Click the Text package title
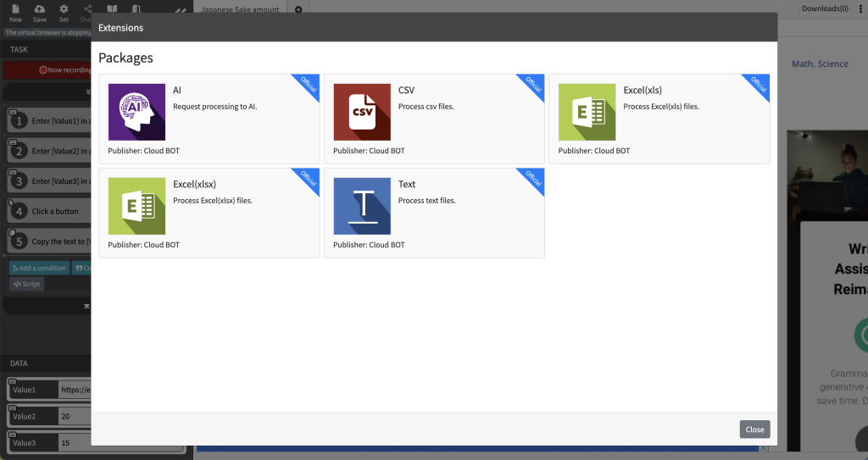Image resolution: width=868 pixels, height=460 pixels. click(407, 185)
